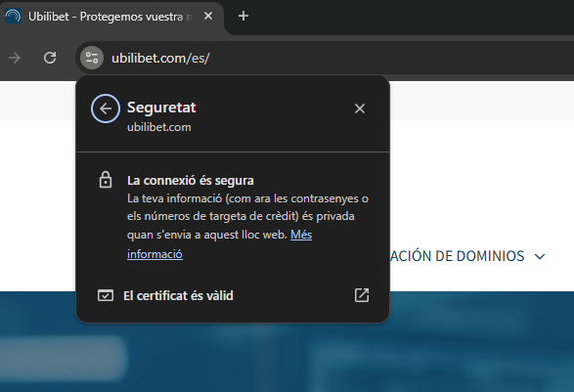The width and height of the screenshot is (574, 392).
Task: Select the Ubilibet browser tab
Action: (112, 17)
